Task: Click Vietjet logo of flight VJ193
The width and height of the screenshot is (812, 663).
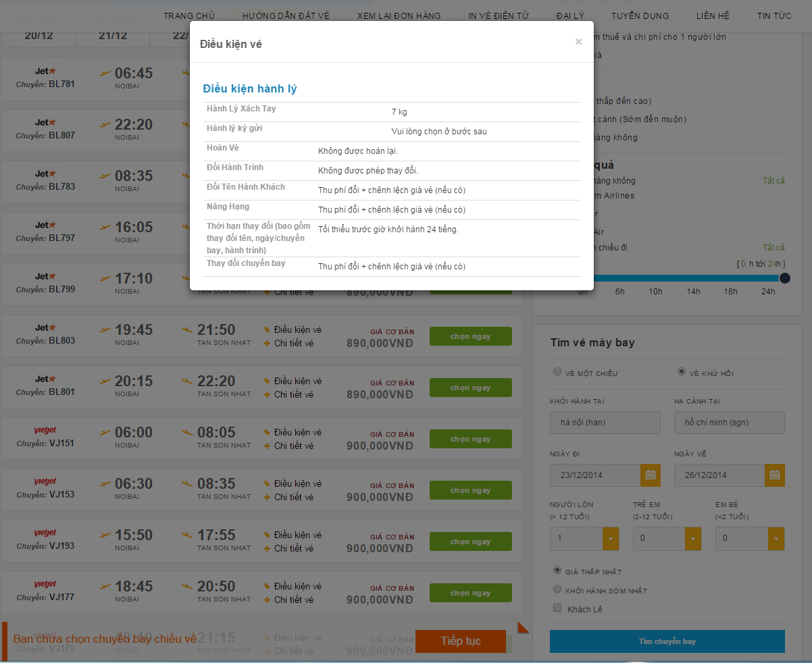Action: point(46,533)
